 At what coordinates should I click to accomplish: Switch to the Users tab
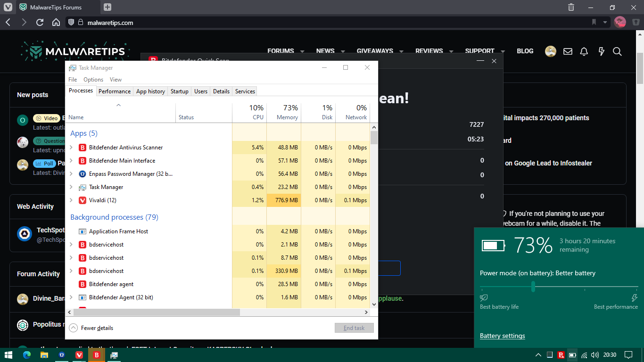tap(201, 91)
